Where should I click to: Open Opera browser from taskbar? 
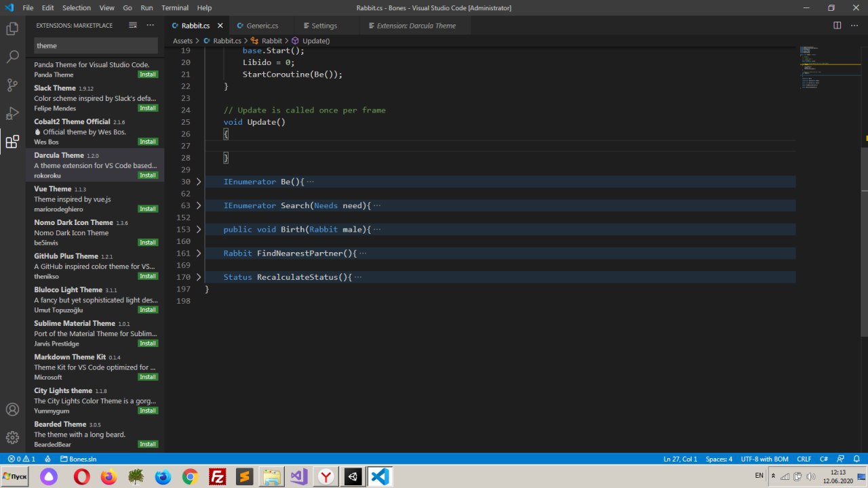(81, 476)
